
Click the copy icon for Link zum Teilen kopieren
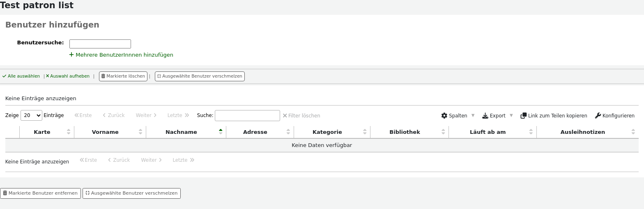coord(523,116)
